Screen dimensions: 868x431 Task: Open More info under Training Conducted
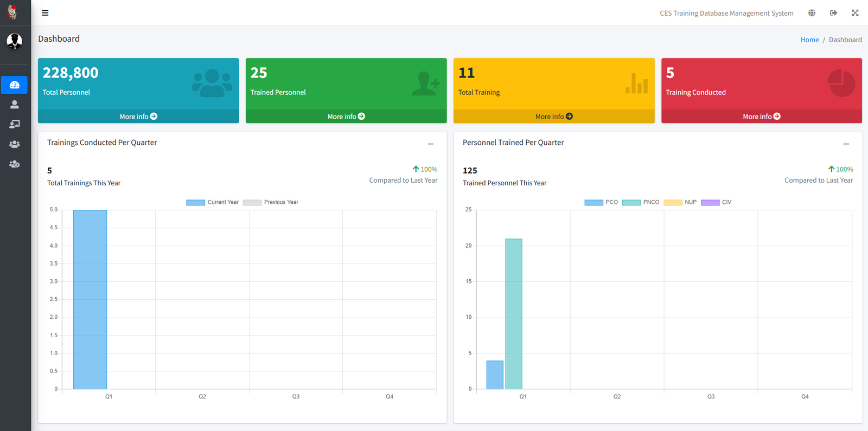(761, 117)
